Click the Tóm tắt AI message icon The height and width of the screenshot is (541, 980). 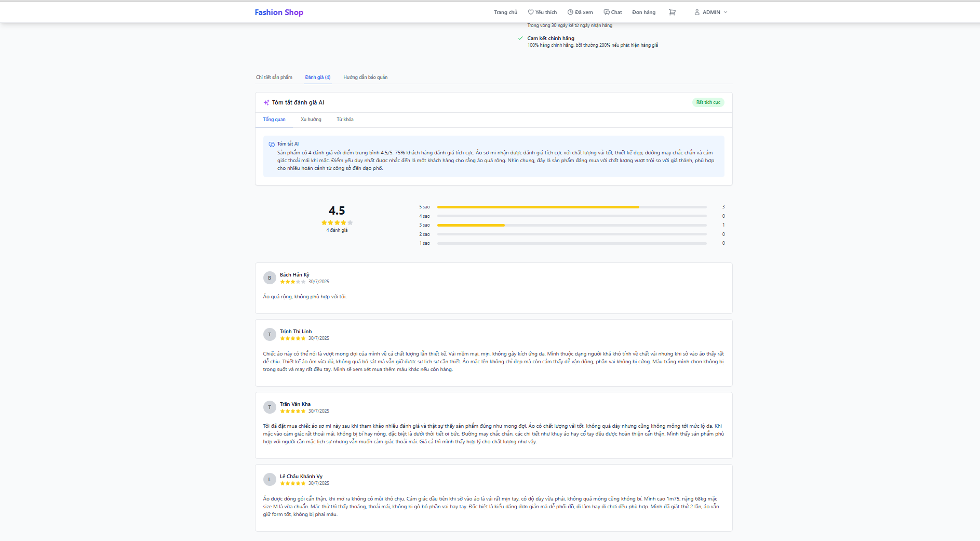click(x=272, y=144)
